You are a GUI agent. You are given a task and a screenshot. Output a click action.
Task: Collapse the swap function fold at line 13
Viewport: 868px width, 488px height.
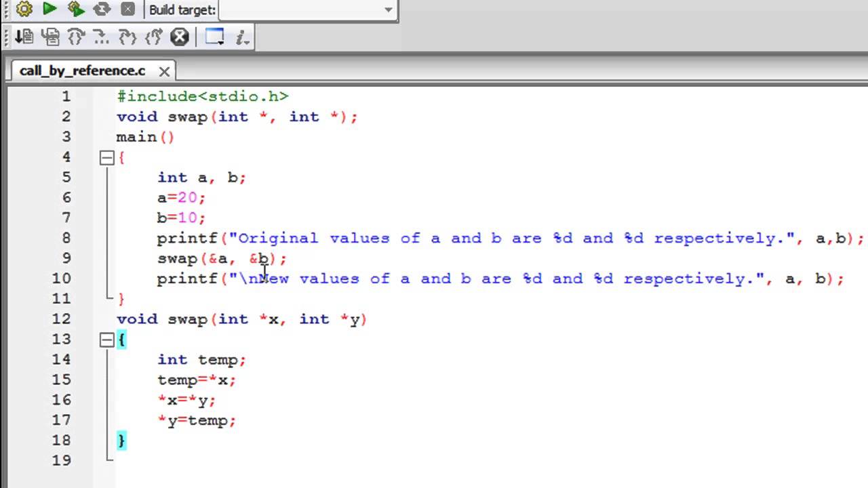click(x=106, y=340)
